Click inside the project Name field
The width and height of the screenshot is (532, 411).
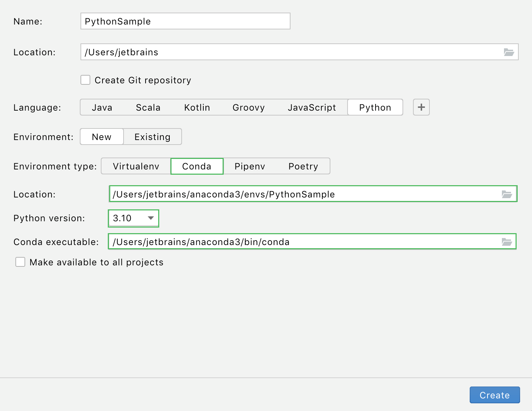185,21
